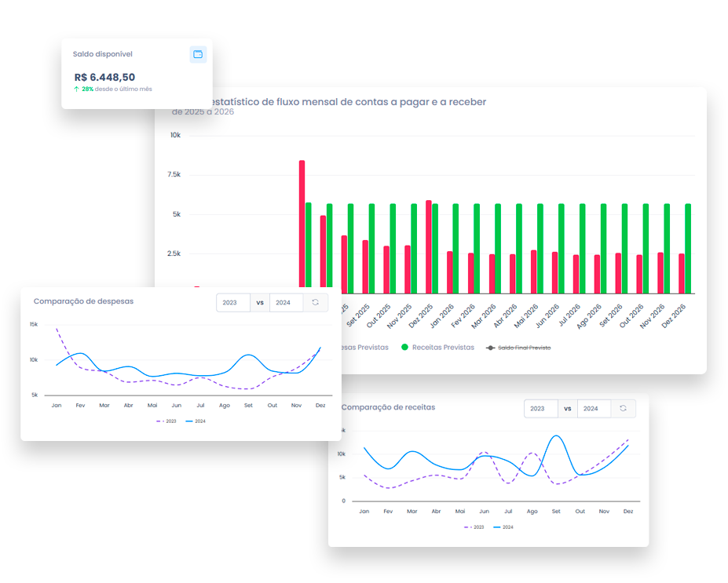The width and height of the screenshot is (728, 583).
Task: Toggle 2024 series in receitas chart legend
Action: pos(503,527)
